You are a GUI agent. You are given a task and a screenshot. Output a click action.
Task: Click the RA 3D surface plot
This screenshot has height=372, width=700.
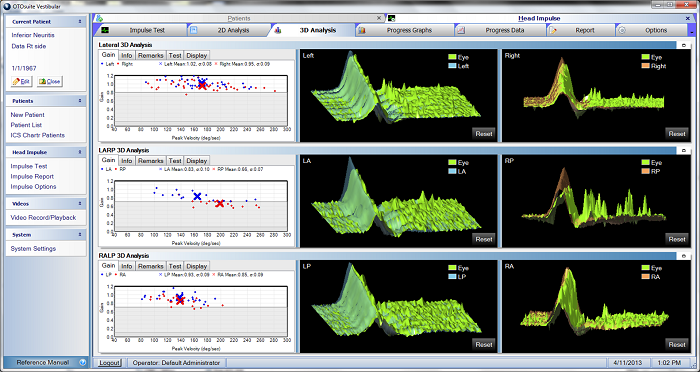click(x=596, y=307)
